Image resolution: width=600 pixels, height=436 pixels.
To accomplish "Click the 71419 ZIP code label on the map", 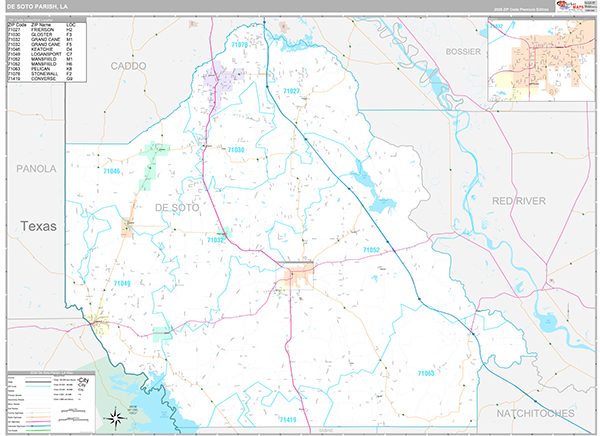I will pos(288,420).
